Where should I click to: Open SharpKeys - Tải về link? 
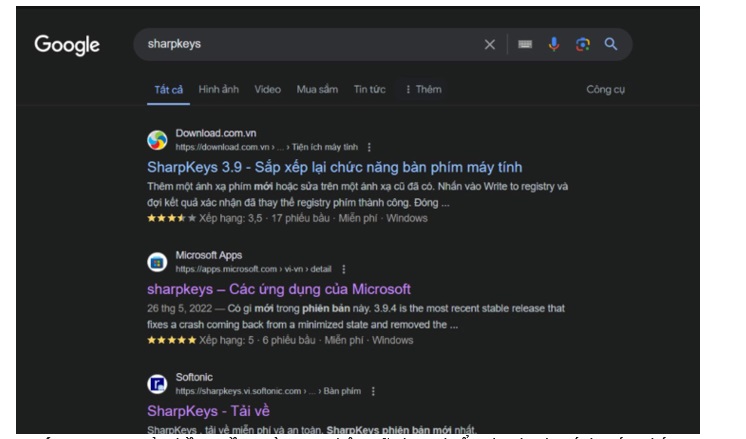(x=208, y=411)
